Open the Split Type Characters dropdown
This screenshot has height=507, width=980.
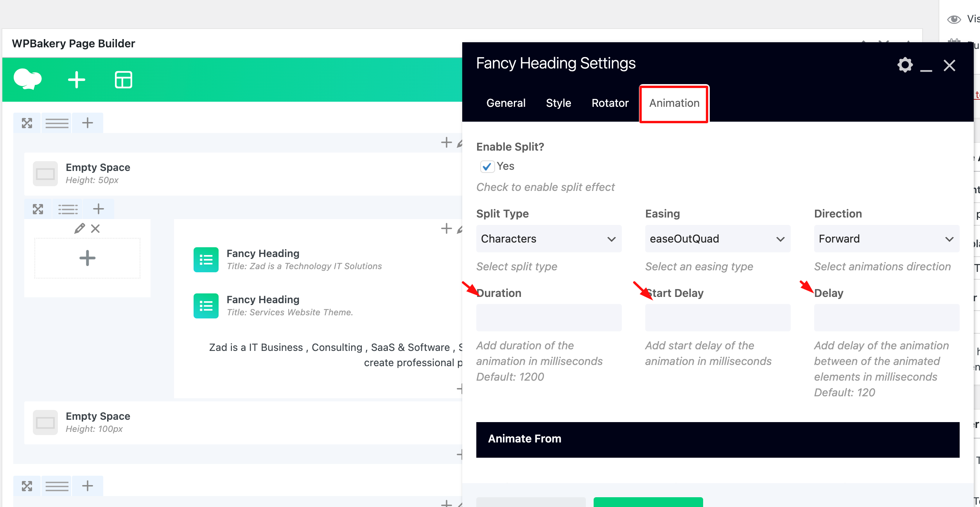(x=549, y=239)
